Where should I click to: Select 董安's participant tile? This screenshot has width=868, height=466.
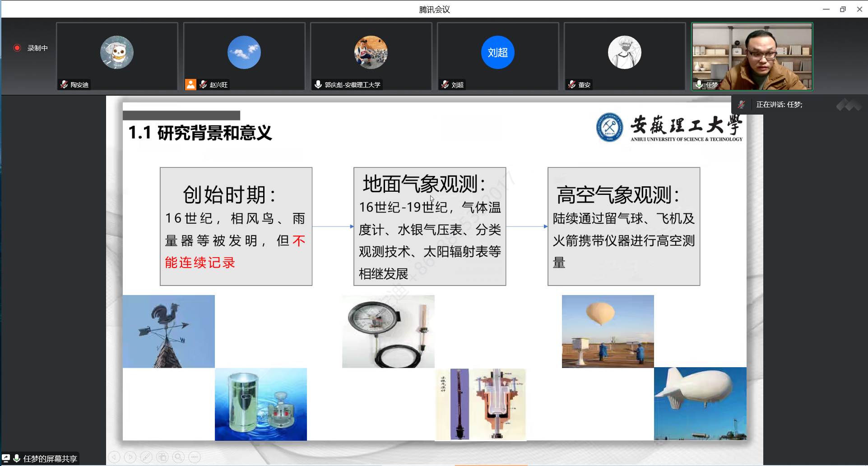tap(624, 56)
